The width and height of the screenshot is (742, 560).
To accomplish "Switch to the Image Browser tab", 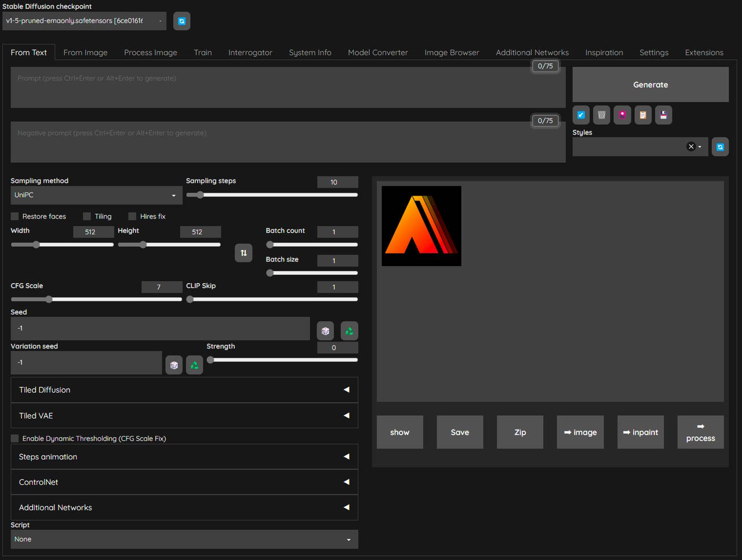I will tap(452, 52).
